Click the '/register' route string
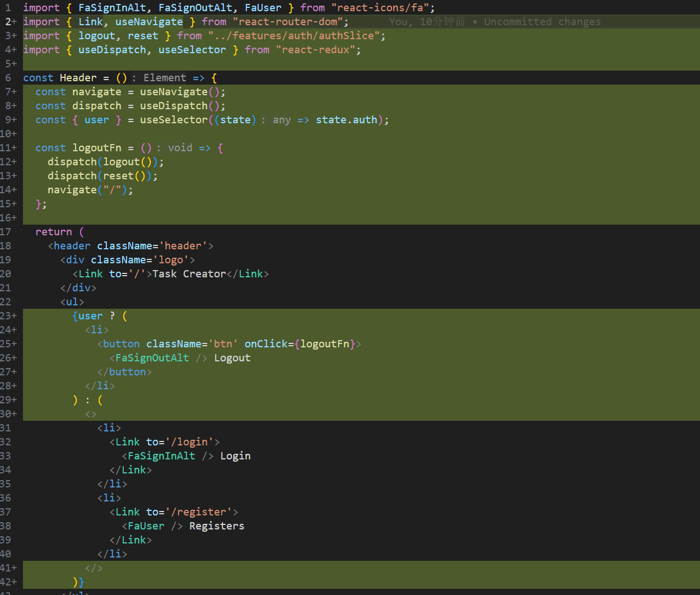This screenshot has width=700, height=595. [x=198, y=512]
